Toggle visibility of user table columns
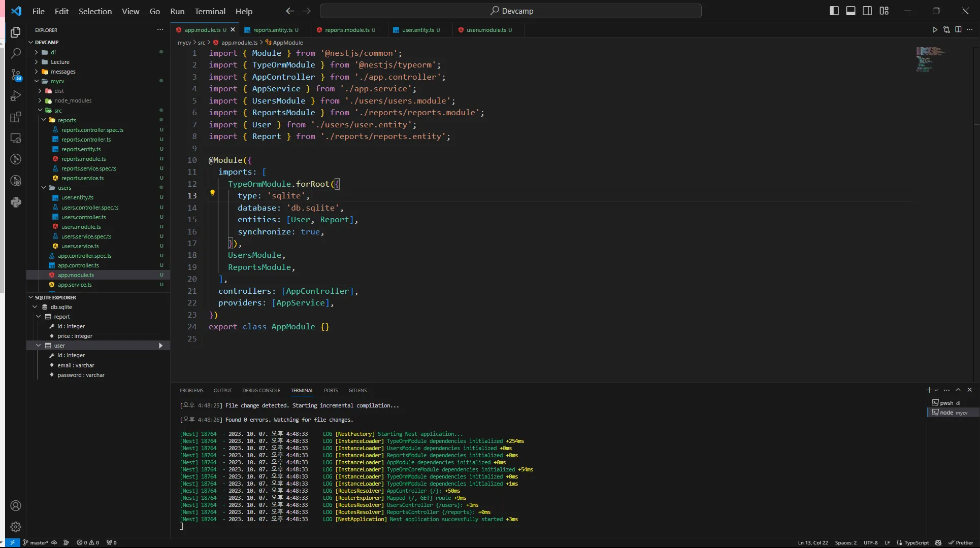 (39, 345)
